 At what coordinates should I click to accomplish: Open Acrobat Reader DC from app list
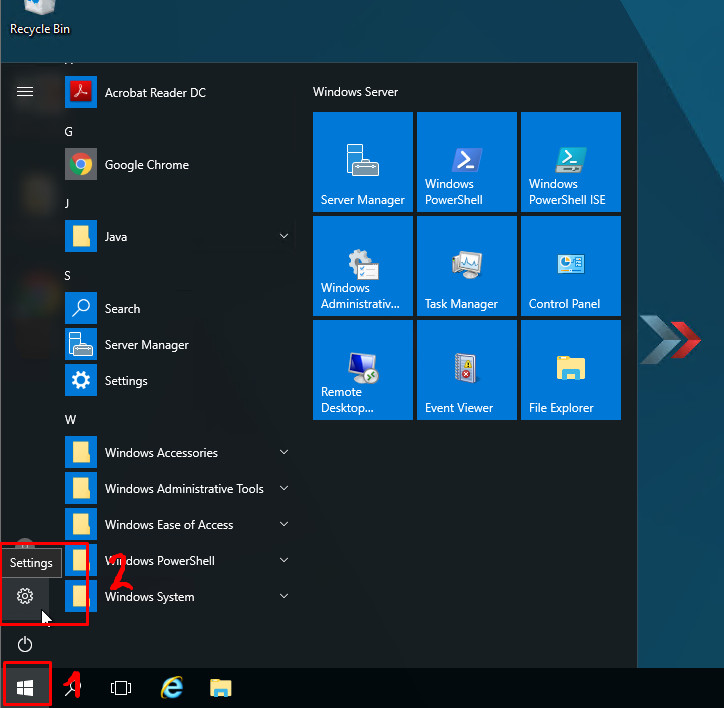click(178, 92)
